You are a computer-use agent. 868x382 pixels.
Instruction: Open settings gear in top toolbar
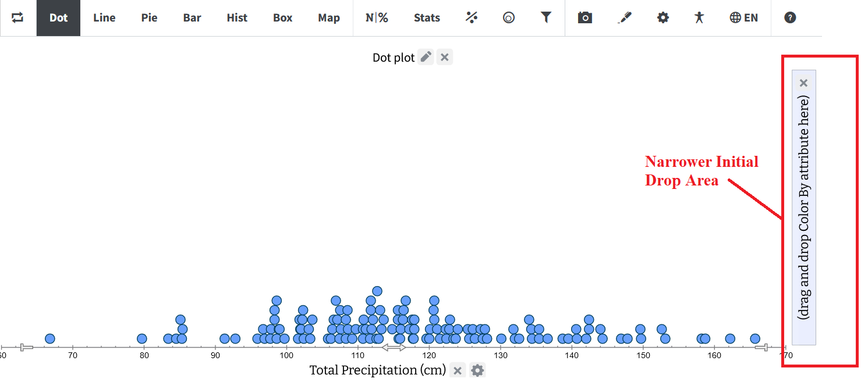pos(663,17)
